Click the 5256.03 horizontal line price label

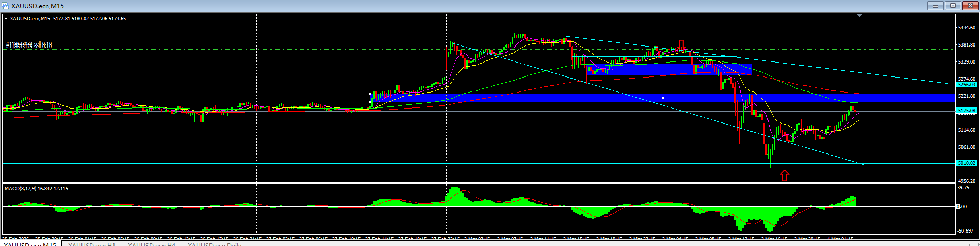point(966,84)
